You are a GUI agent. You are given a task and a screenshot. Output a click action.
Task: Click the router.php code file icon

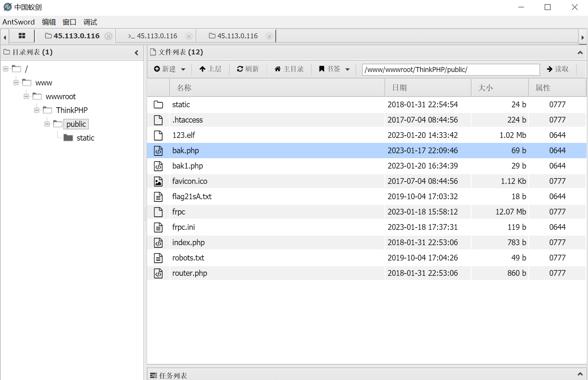pyautogui.click(x=158, y=273)
